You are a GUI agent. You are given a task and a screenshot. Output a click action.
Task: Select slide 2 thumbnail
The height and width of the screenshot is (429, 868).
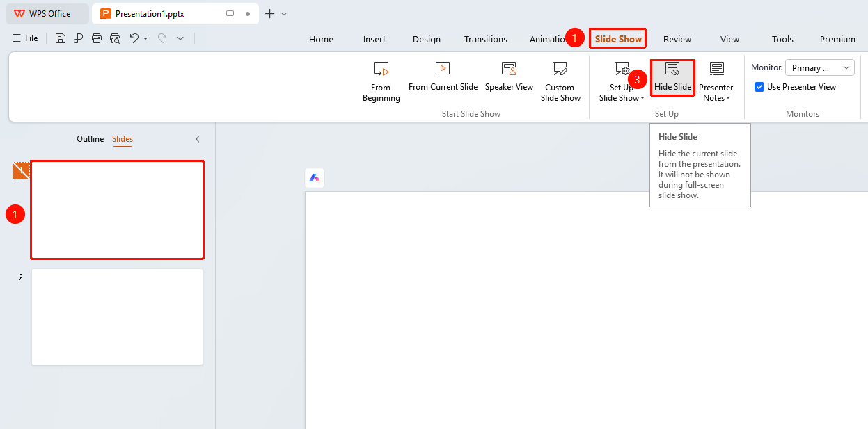coord(117,317)
